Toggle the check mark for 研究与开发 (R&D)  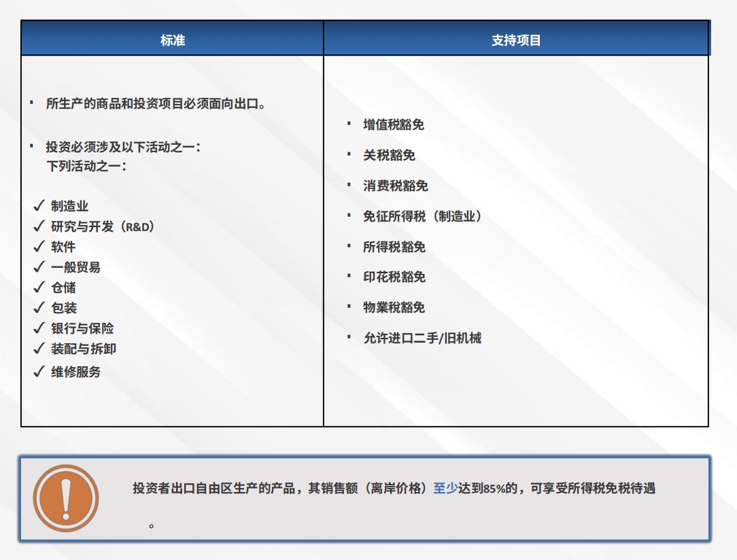39,226
